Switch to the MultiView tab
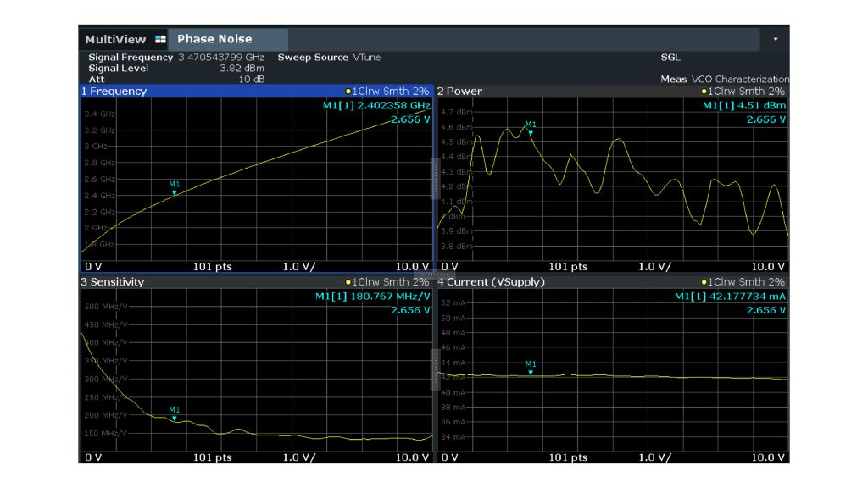Image resolution: width=868 pixels, height=488 pixels. point(115,39)
